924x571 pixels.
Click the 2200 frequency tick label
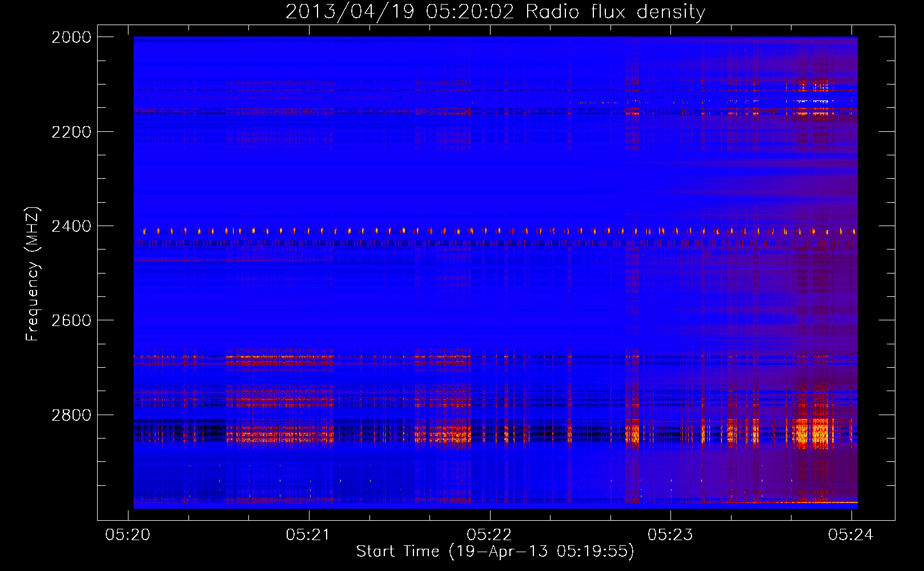[x=71, y=132]
